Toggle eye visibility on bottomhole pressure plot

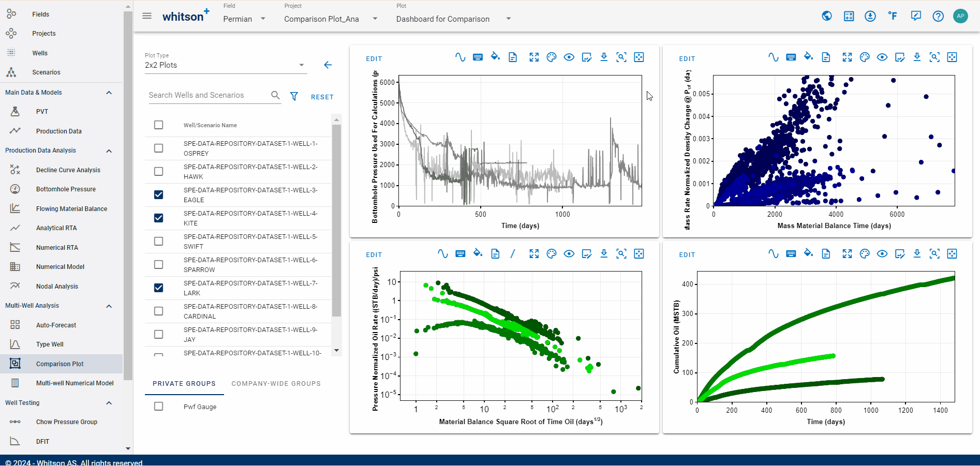click(569, 57)
